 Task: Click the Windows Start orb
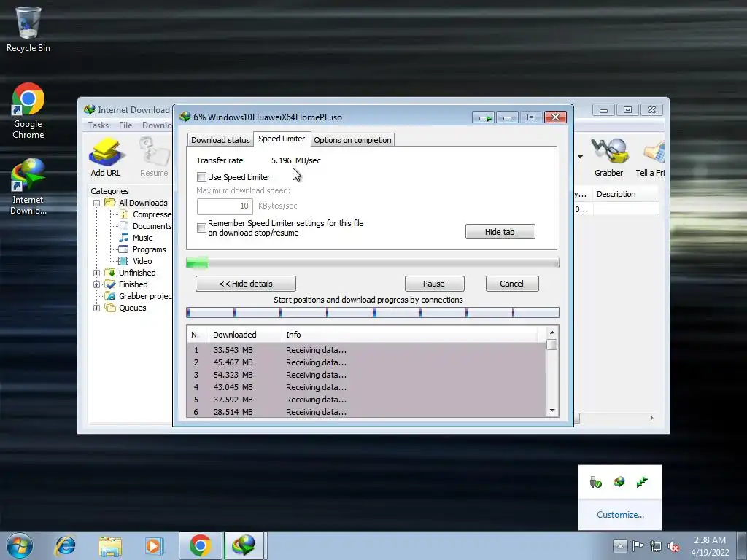[20, 545]
